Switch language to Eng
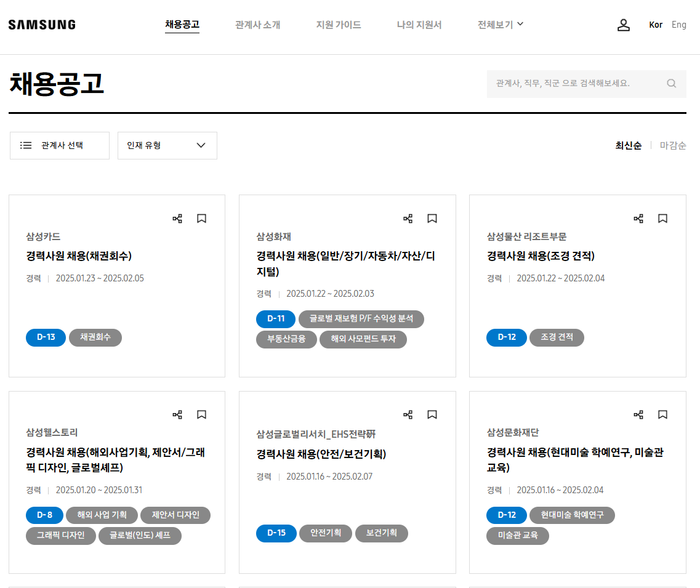The width and height of the screenshot is (700, 588). coord(678,25)
